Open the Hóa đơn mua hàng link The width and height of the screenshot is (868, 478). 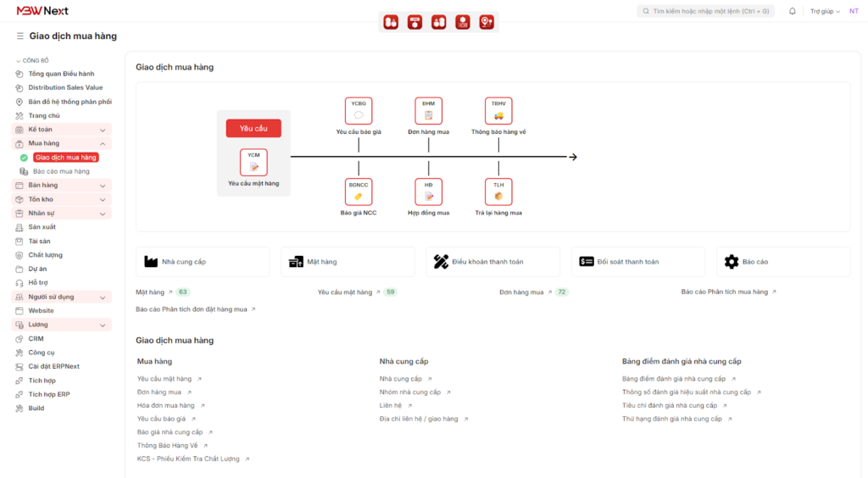[x=165, y=405]
